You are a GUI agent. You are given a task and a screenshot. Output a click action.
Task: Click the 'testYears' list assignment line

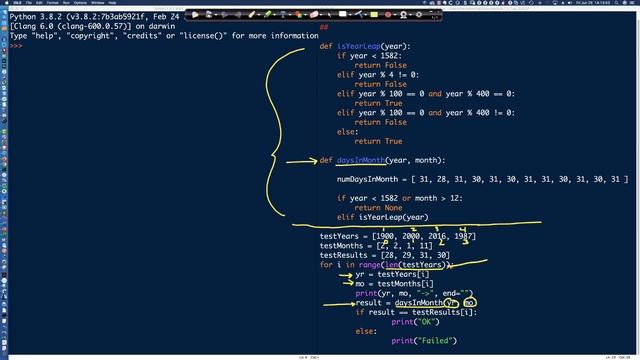pyautogui.click(x=398, y=236)
